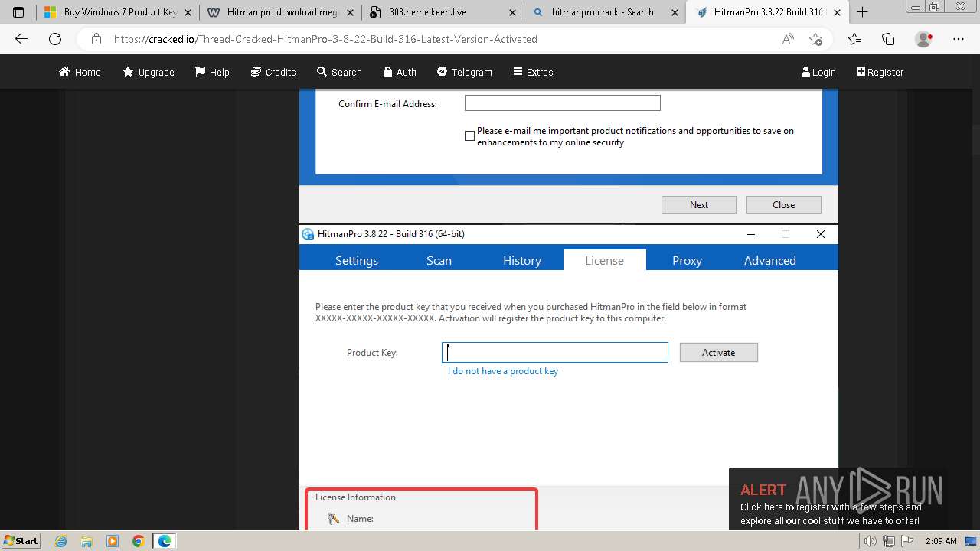Viewport: 980px width, 551px height.
Task: Click the system clock showing 2:09 AM
Action: point(941,541)
